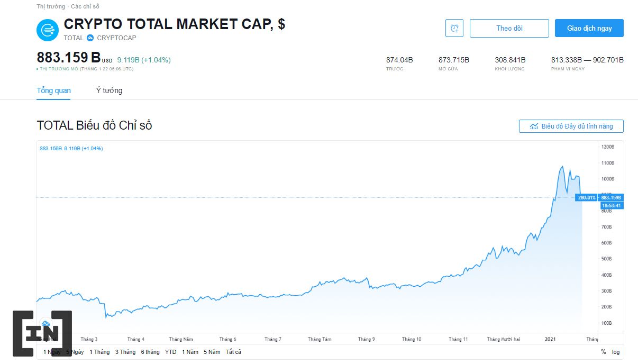Open the full-featured chart button

571,126
